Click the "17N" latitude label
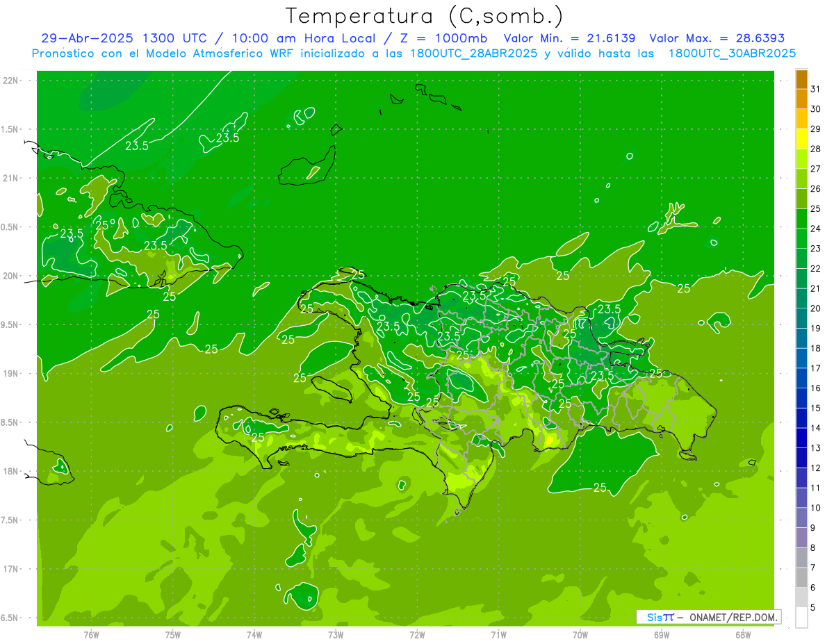 click(x=11, y=569)
